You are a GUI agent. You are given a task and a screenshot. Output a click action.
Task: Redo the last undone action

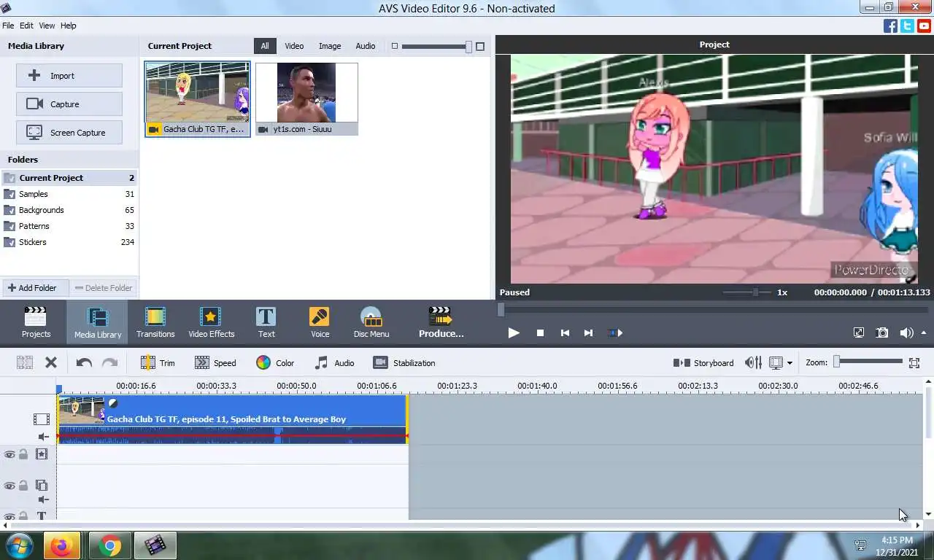tap(109, 362)
